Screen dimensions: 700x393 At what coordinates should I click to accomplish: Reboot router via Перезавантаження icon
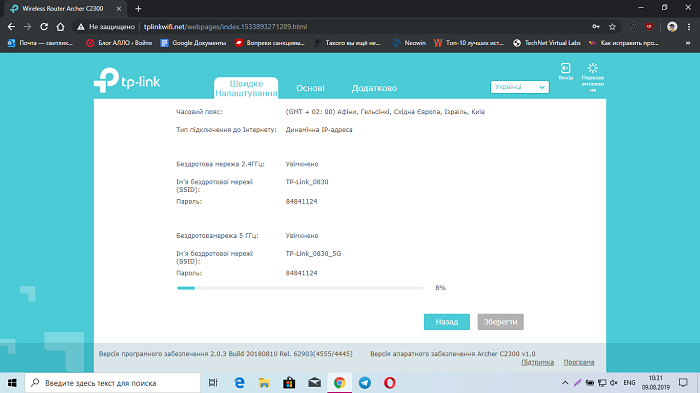click(593, 77)
